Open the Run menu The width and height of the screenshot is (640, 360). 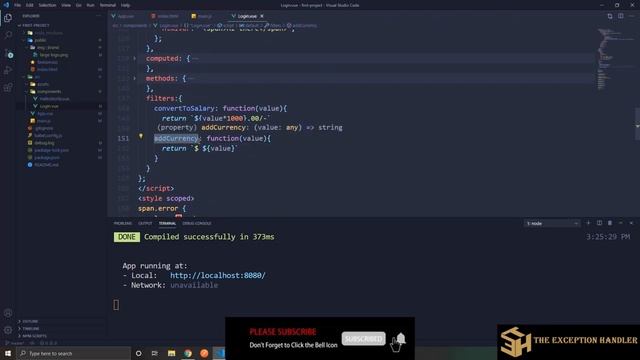pos(91,5)
